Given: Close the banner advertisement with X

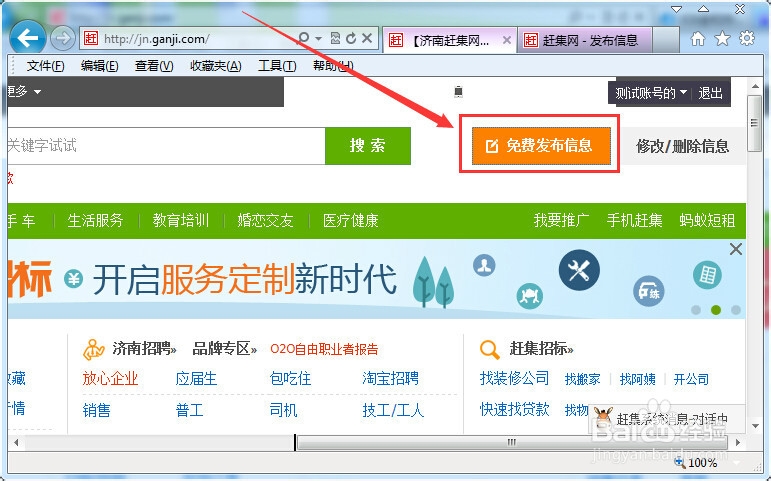Looking at the screenshot, I should 736,249.
